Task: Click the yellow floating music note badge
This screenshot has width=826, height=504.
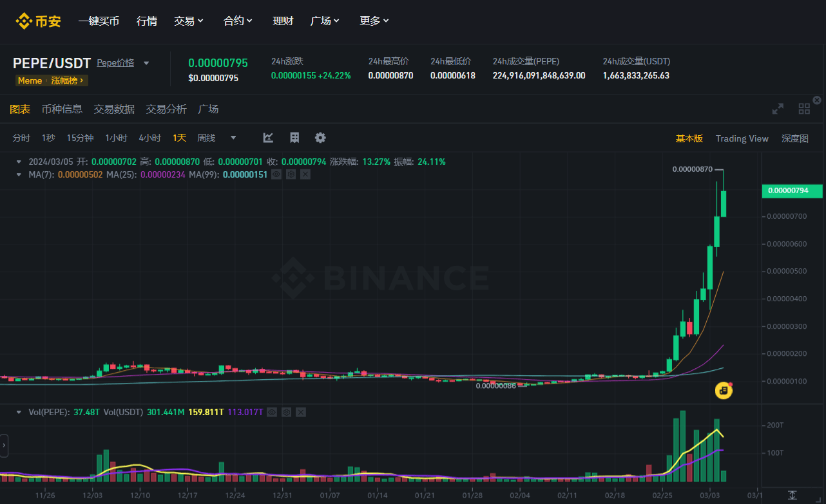Action: tap(724, 390)
